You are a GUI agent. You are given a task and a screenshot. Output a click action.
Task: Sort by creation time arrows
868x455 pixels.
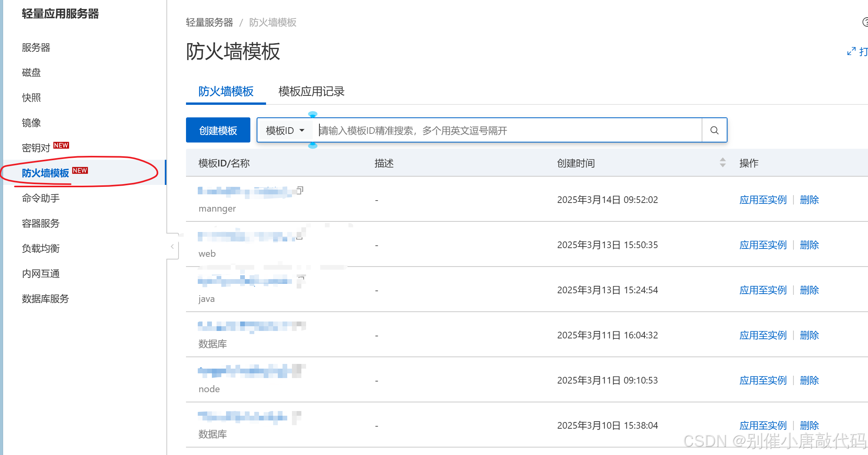tap(722, 163)
